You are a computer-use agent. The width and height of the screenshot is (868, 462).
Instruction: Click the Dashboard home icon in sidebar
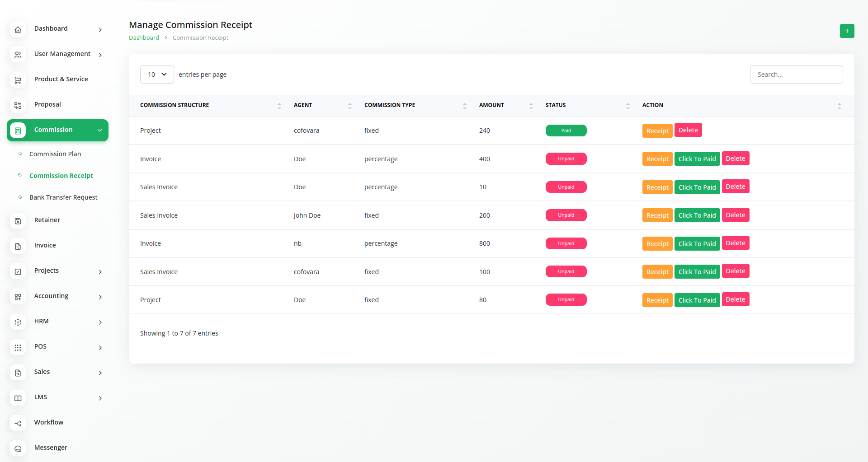(x=18, y=30)
